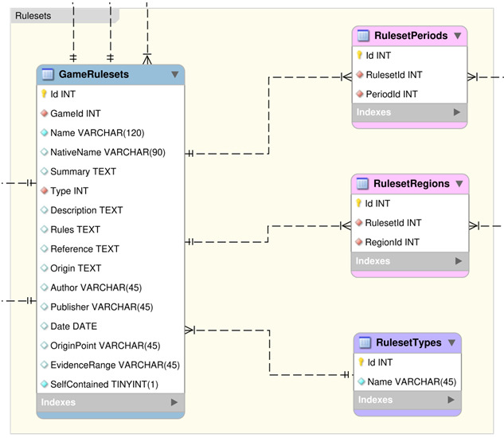Click the RulesetRegions table icon
This screenshot has width=504, height=438.
pyautogui.click(x=363, y=184)
